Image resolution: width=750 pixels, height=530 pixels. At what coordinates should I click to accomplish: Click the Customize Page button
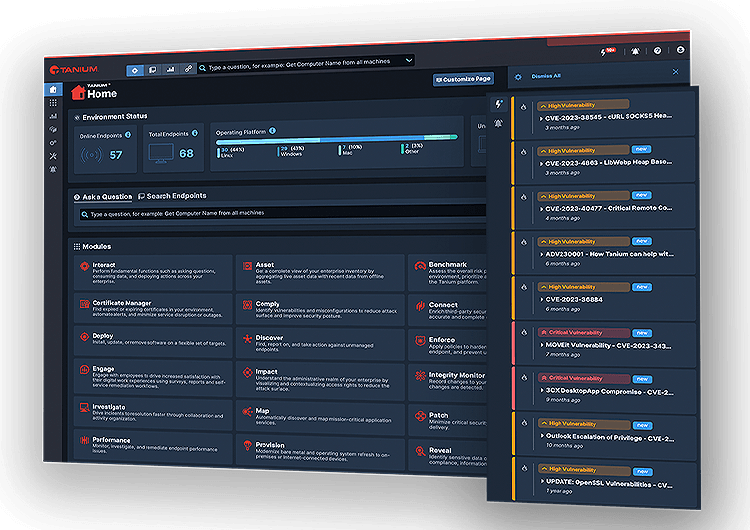point(463,79)
